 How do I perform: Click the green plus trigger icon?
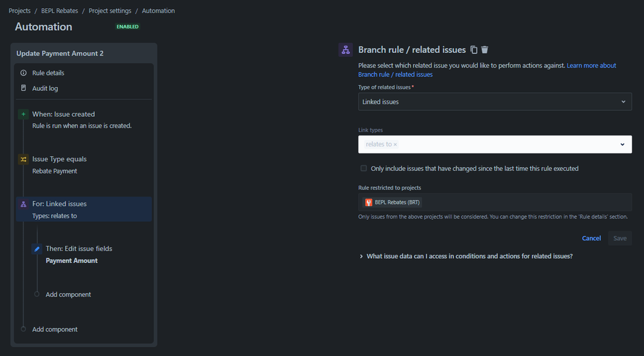click(23, 114)
